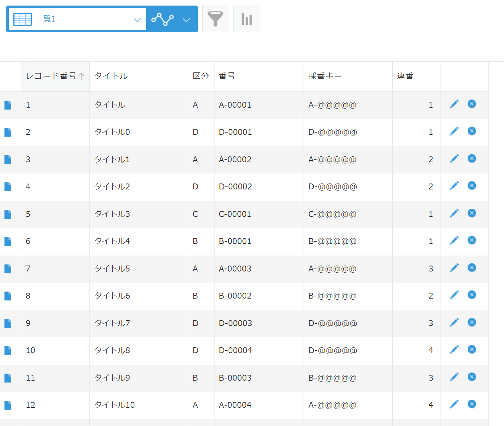
Task: Open record 10 detail document icon
Action: (8, 351)
